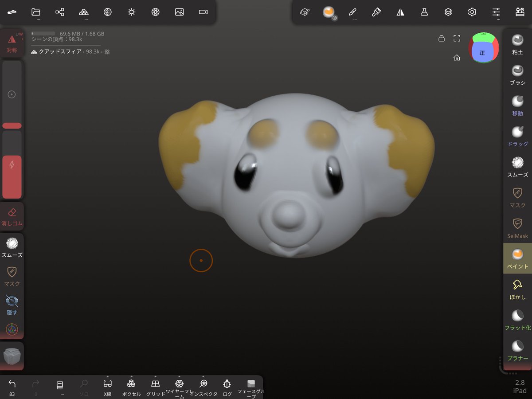Reset the view with the home button
This screenshot has width=532, height=399.
pos(457,58)
